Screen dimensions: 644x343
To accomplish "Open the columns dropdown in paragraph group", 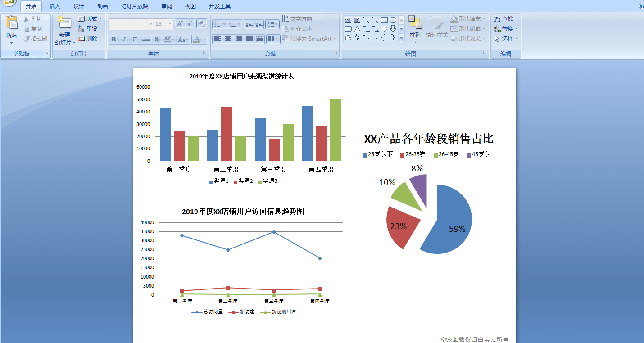I will [x=273, y=39].
